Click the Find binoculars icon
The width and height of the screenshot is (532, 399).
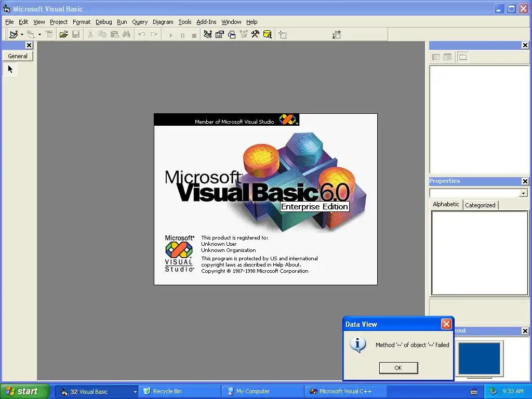click(127, 34)
